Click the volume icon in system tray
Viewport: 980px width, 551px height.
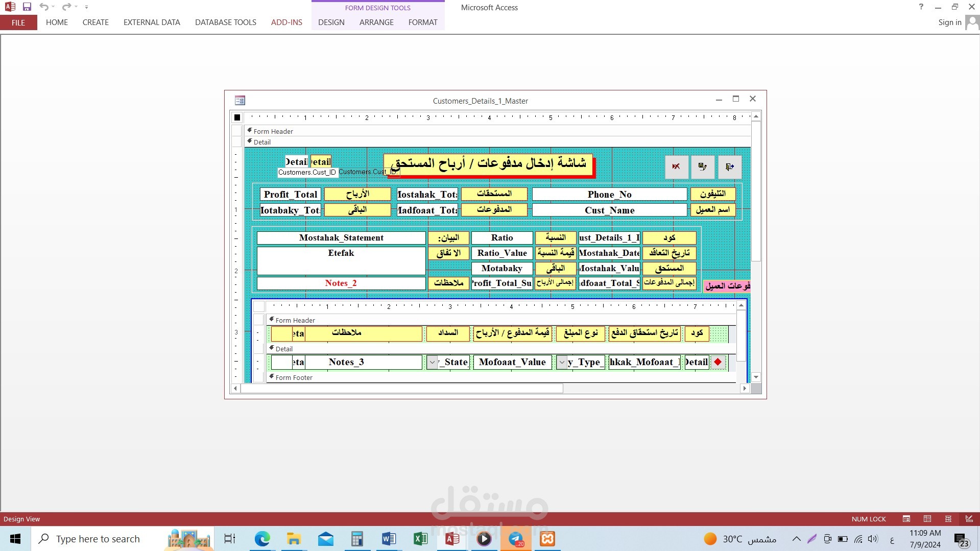click(873, 539)
